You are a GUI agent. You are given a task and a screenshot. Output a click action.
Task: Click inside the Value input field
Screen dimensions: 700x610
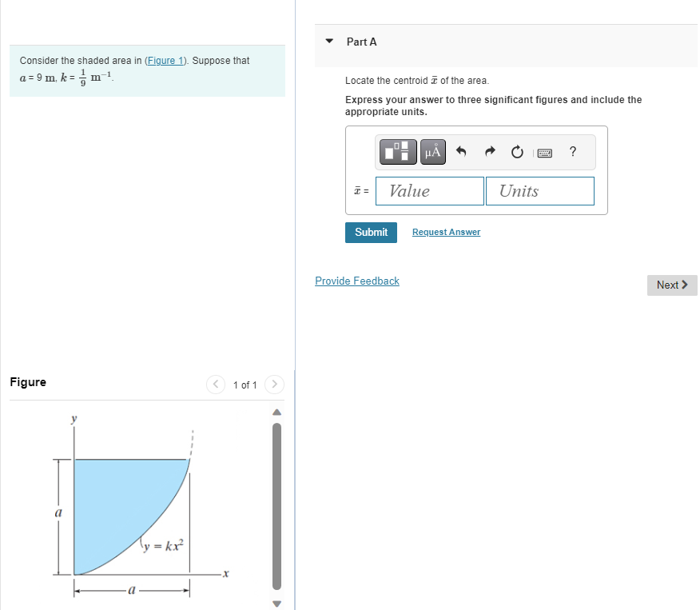[429, 190]
